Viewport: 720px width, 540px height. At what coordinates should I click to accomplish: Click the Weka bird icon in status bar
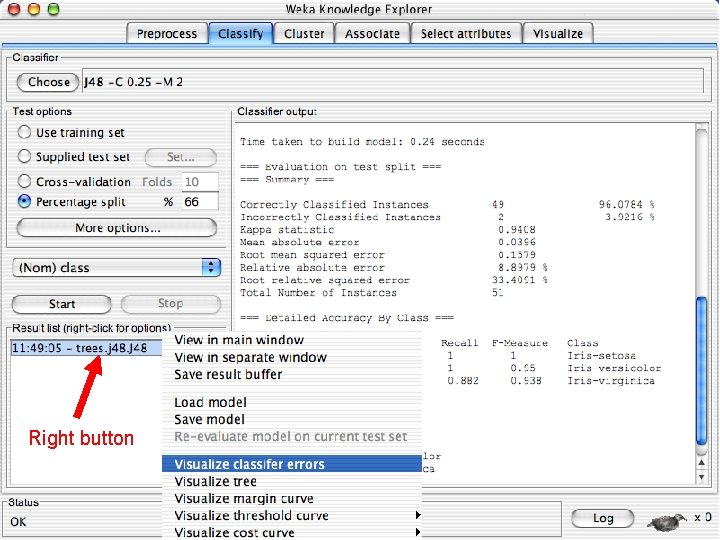(x=667, y=521)
